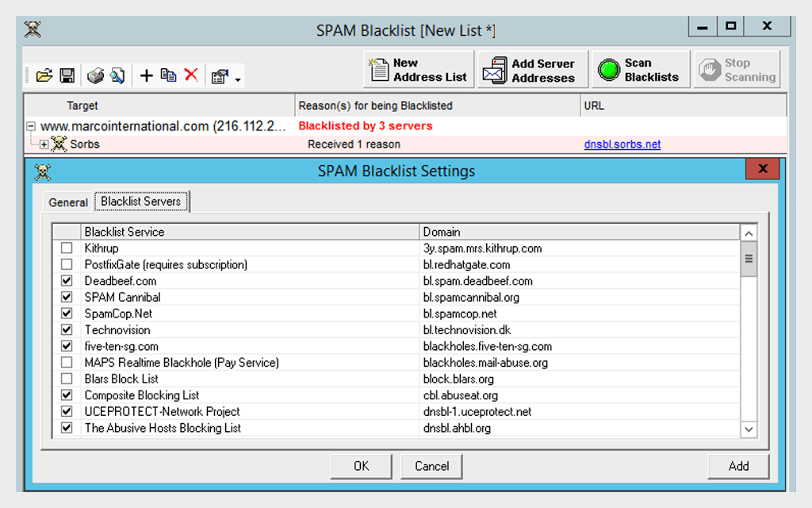This screenshot has height=508, width=812.
Task: Collapse the www.marcointernational.com tree node
Action: [31, 126]
